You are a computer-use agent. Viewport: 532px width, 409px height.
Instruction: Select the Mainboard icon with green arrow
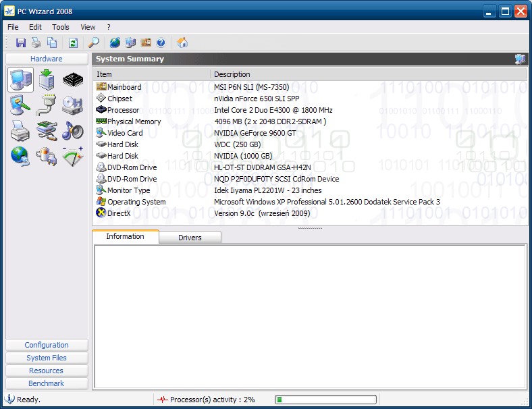coord(47,80)
